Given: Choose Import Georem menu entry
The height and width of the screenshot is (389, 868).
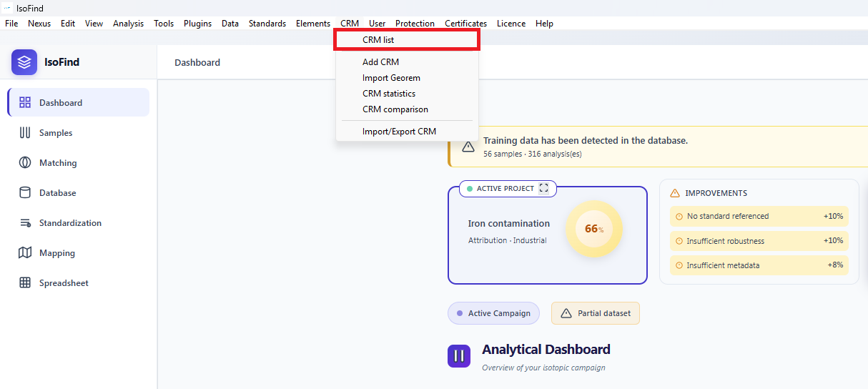Looking at the screenshot, I should coord(391,78).
